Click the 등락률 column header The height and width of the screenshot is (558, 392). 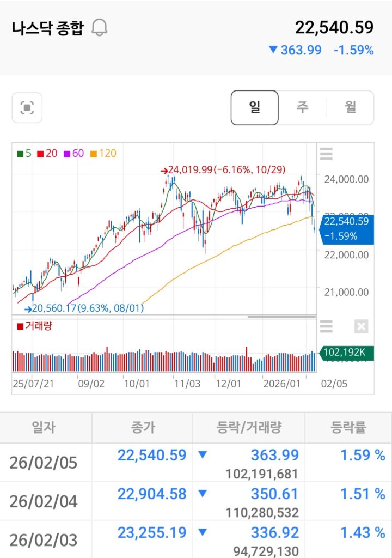point(348,427)
